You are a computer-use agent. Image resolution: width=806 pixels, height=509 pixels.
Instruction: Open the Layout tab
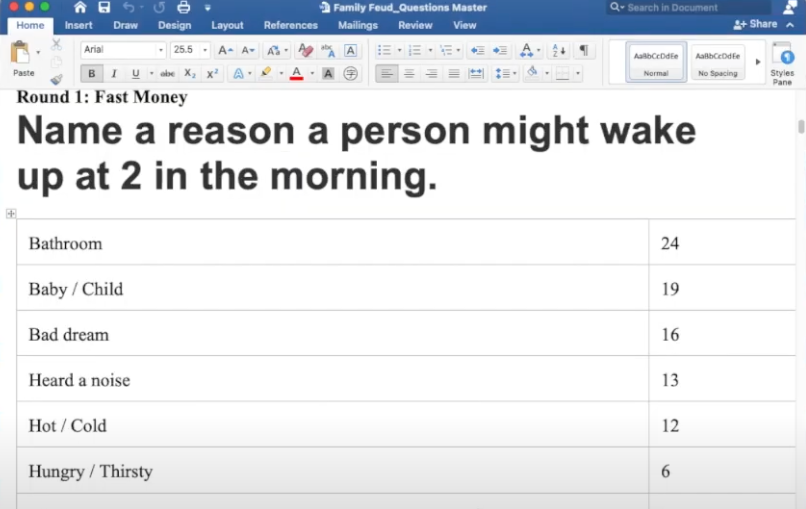click(x=227, y=25)
